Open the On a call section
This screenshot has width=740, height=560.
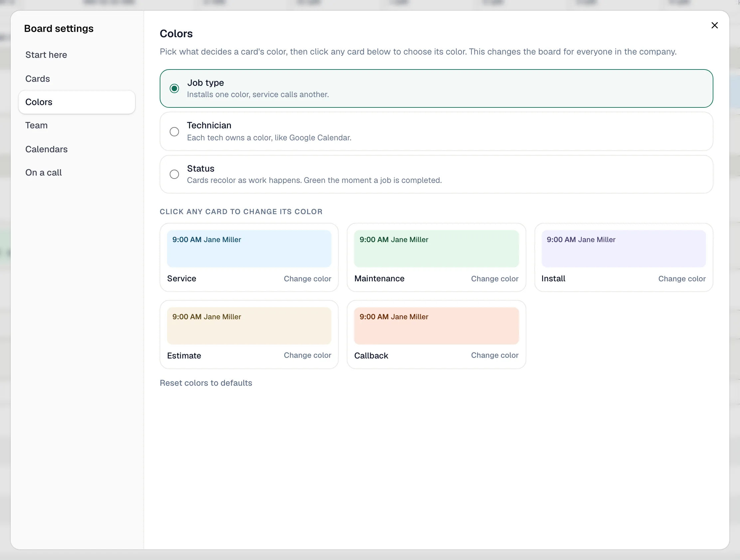point(77,173)
